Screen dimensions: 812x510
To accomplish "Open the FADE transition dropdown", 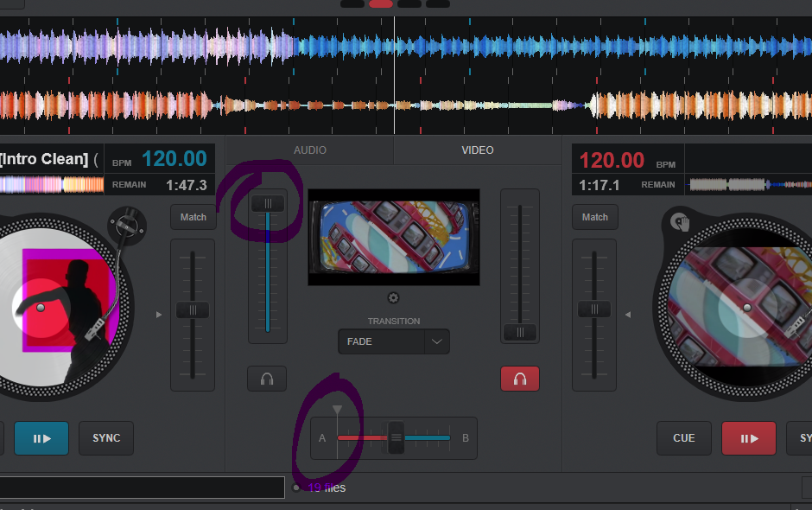I will pos(394,341).
